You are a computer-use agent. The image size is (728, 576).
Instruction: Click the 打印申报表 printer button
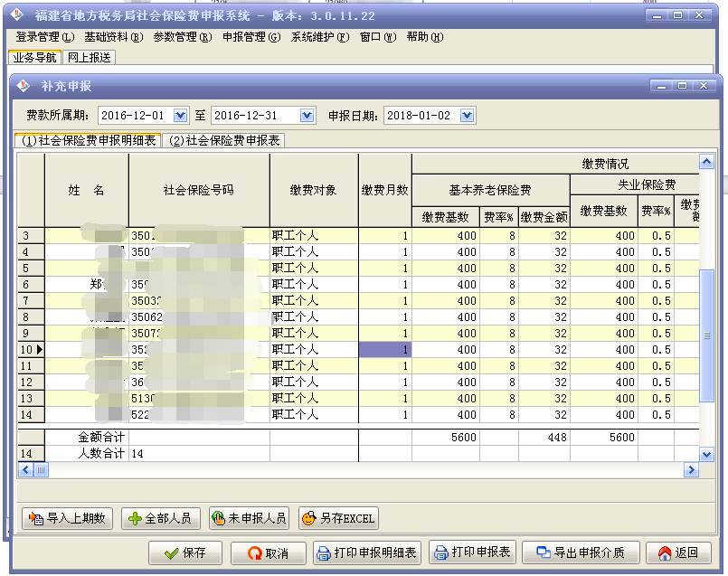(472, 552)
